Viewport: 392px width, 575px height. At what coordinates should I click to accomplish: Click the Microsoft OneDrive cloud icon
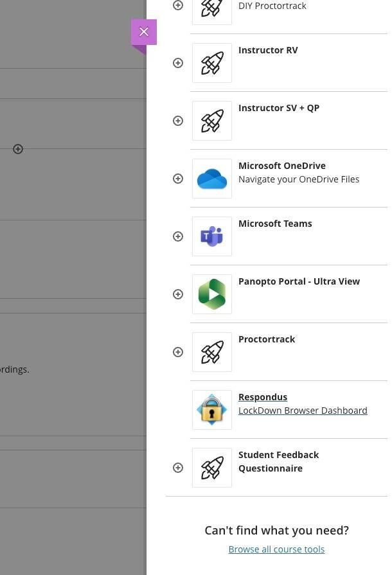212,179
